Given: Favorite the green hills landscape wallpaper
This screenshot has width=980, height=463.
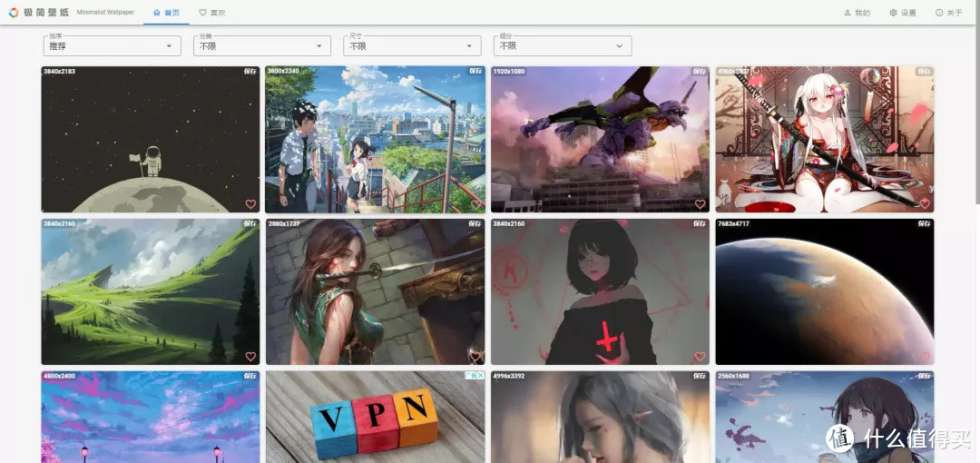Looking at the screenshot, I should pos(250,357).
